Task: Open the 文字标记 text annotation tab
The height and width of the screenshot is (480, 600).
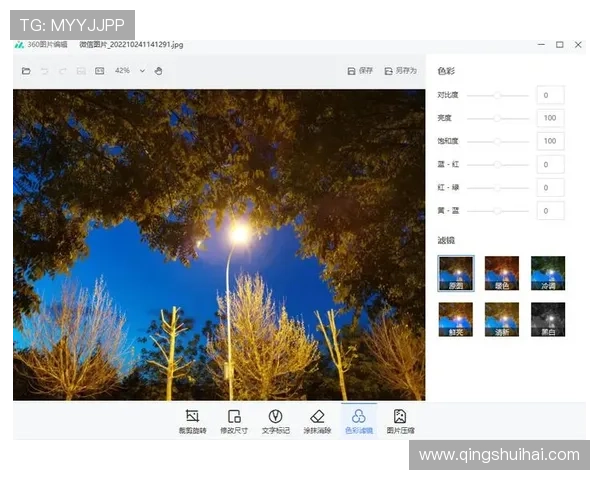Action: [x=276, y=421]
